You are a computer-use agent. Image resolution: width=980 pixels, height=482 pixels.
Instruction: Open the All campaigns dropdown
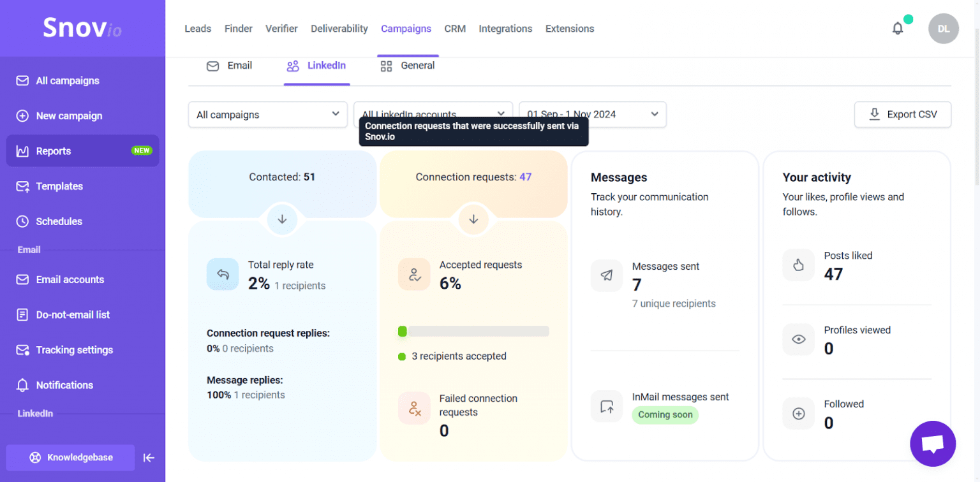pos(267,114)
